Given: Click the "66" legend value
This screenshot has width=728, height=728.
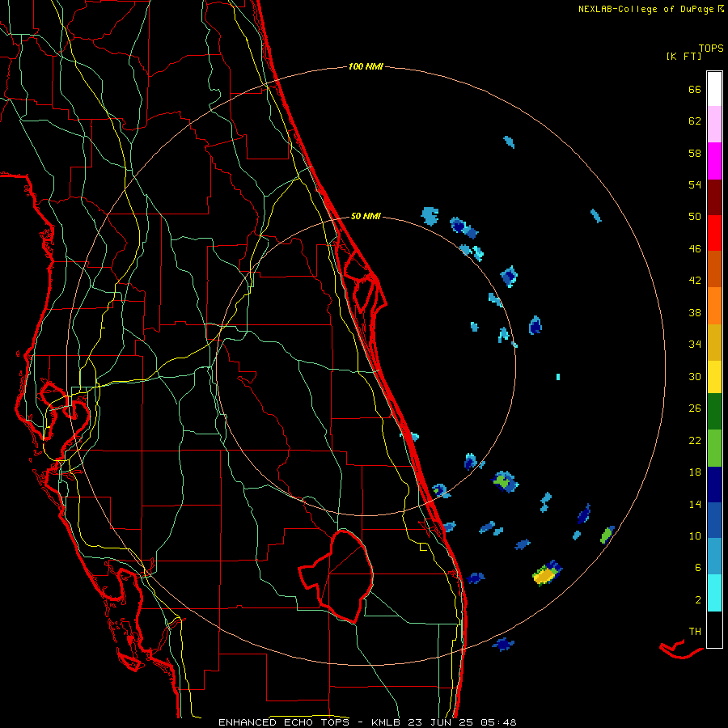Looking at the screenshot, I should pyautogui.click(x=695, y=89).
